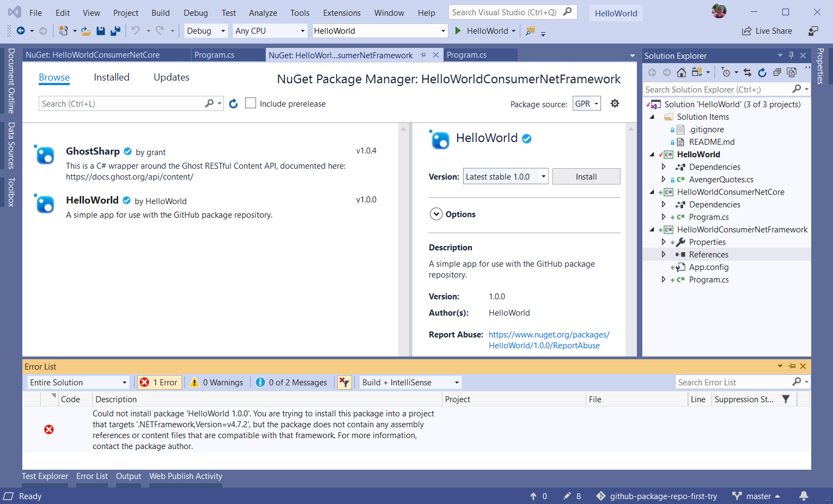Click the Solution Explorer Home icon
The width and height of the screenshot is (833, 504).
[681, 72]
